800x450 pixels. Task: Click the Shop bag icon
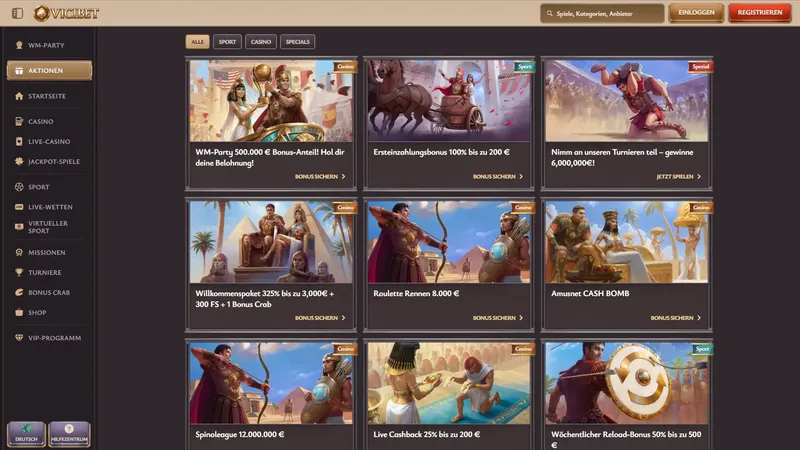[19, 312]
